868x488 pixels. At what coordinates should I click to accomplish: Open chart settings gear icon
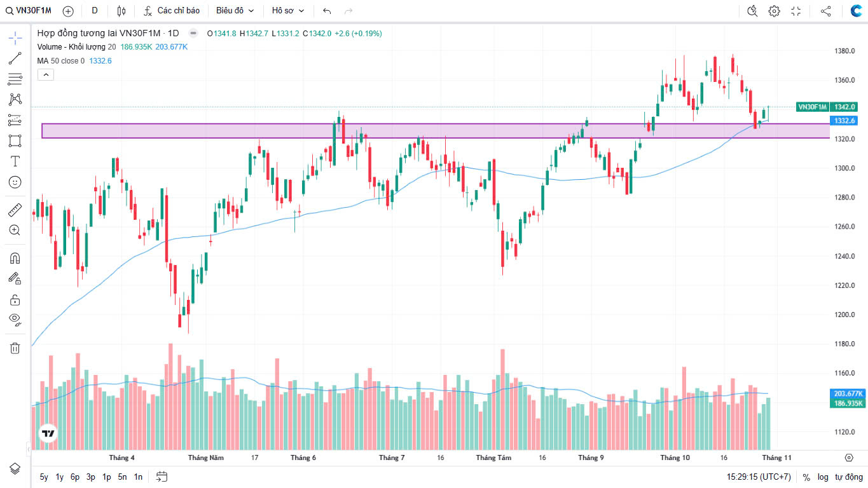coord(774,11)
